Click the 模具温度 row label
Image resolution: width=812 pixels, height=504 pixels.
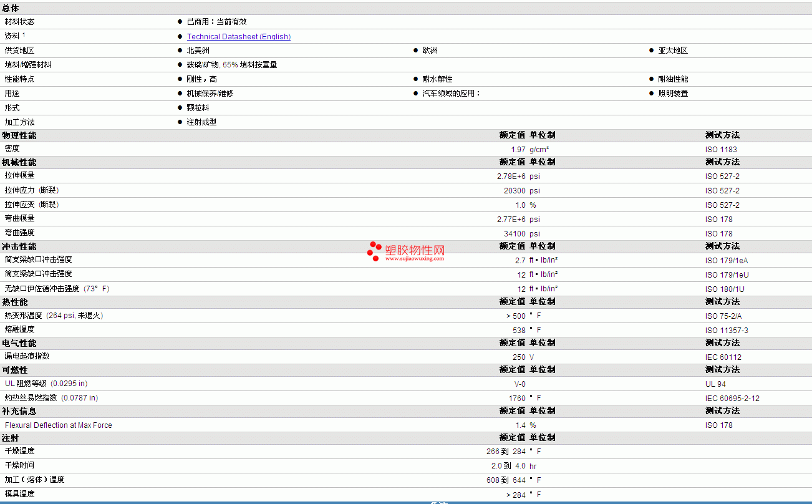pos(19,494)
